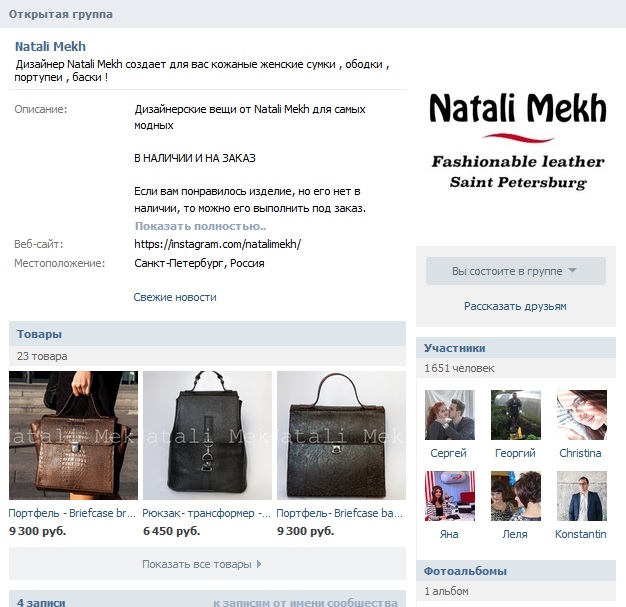Screen dimensions: 626x607
Task: Open the brown crocodile briefcase product photo
Action: (73, 435)
